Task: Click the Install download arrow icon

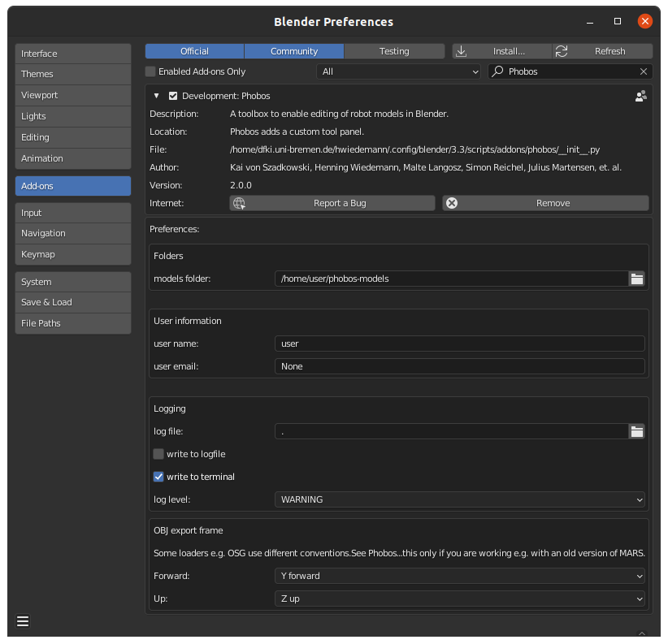Action: tap(461, 51)
